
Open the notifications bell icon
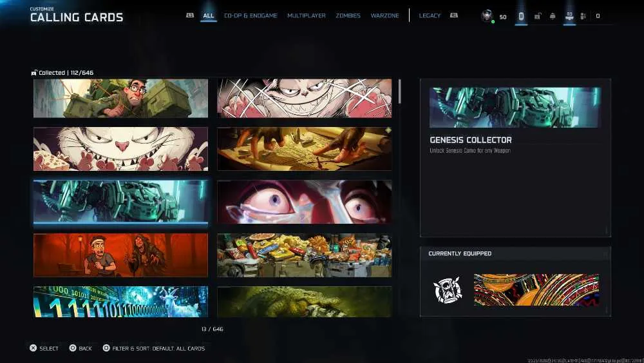(x=553, y=16)
